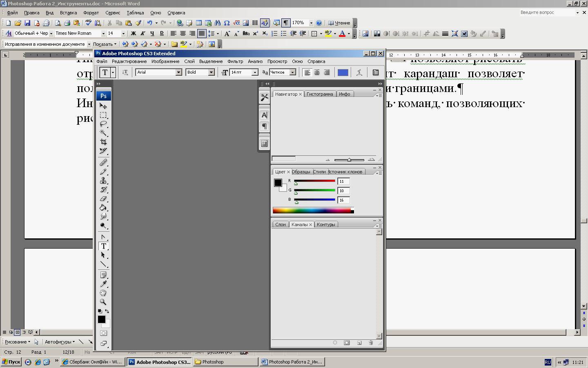Toggle Italic in Word formatting toolbar
This screenshot has width=588, height=368.
(x=143, y=34)
